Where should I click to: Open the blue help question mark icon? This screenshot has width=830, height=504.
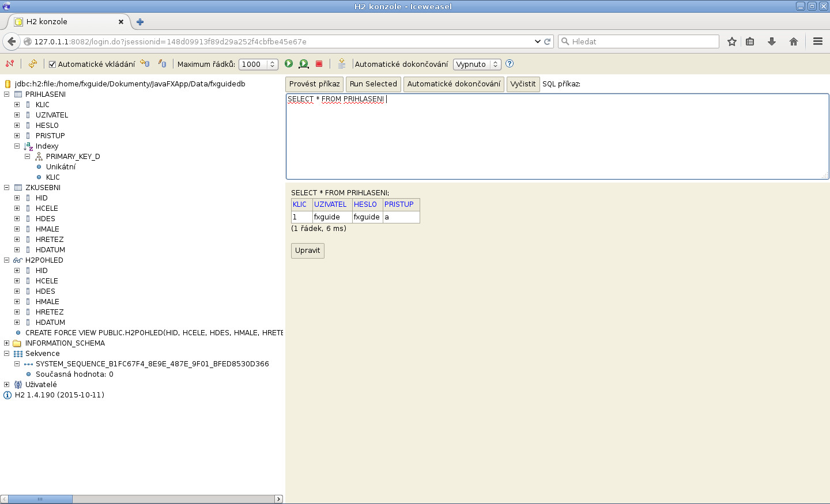(510, 64)
